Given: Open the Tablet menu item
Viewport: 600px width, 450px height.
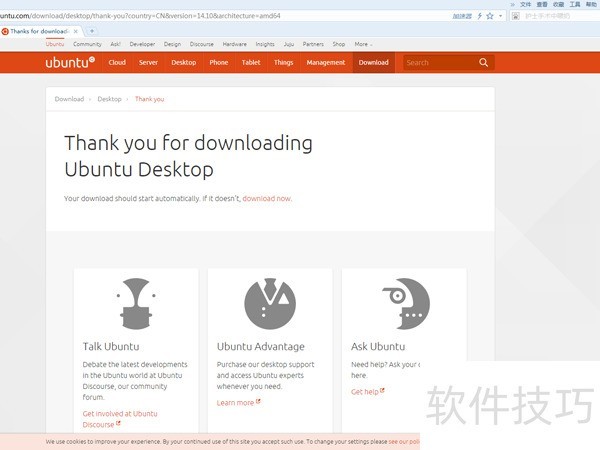Looking at the screenshot, I should tap(251, 62).
